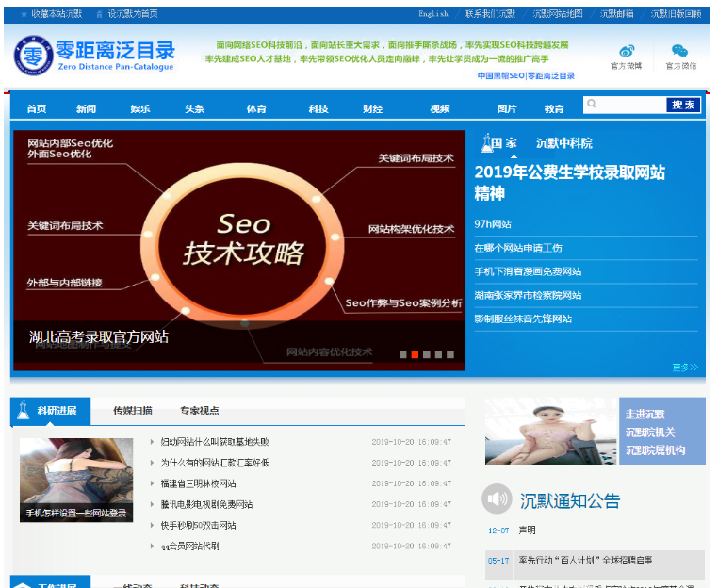718x588 pixels.
Task: Expand the 快手秒刷50双击网站 list item
Action: point(198,525)
